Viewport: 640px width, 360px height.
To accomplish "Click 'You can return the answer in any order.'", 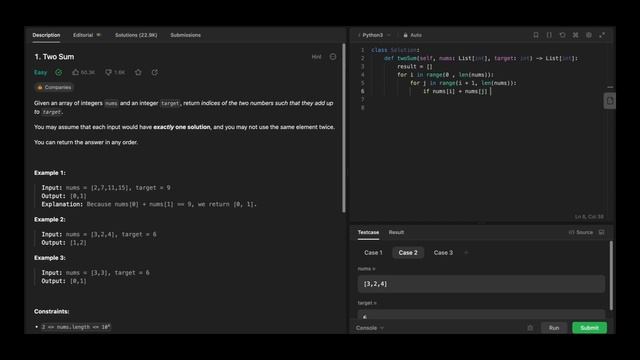I will (x=86, y=142).
